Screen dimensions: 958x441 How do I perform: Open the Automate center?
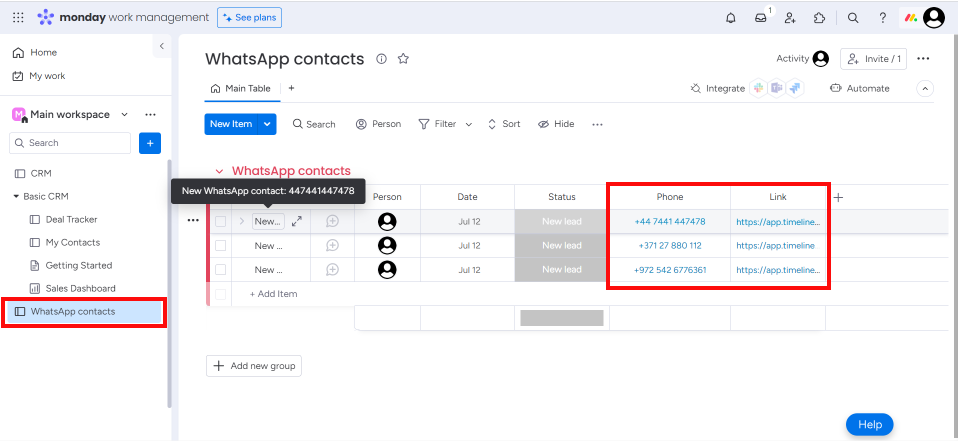(860, 89)
